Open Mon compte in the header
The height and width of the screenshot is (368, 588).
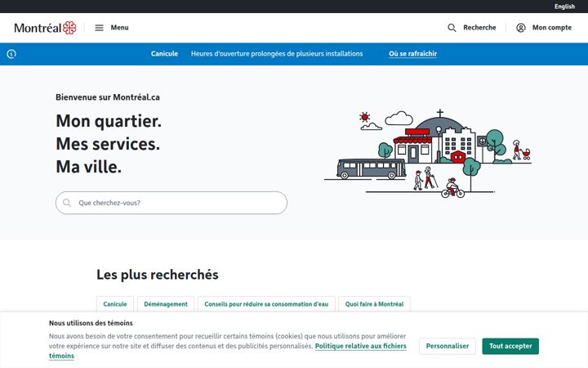(551, 28)
